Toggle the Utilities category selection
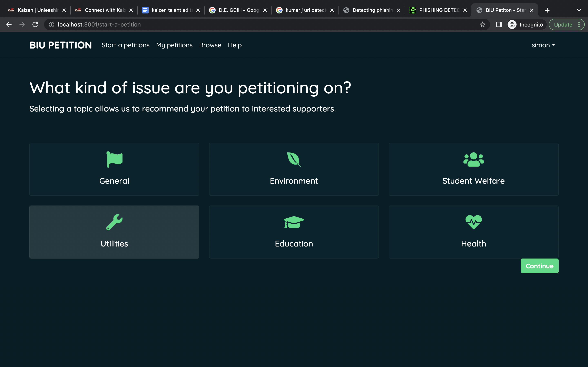Viewport: 588px width, 367px height. click(114, 232)
